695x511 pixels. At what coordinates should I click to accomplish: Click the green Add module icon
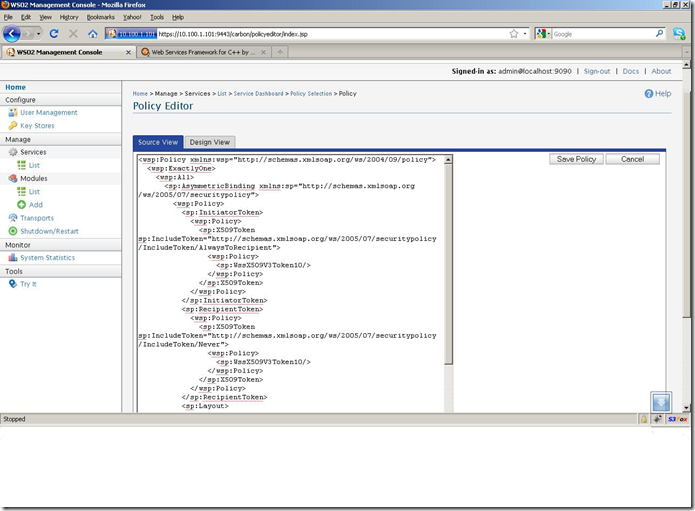coord(22,204)
